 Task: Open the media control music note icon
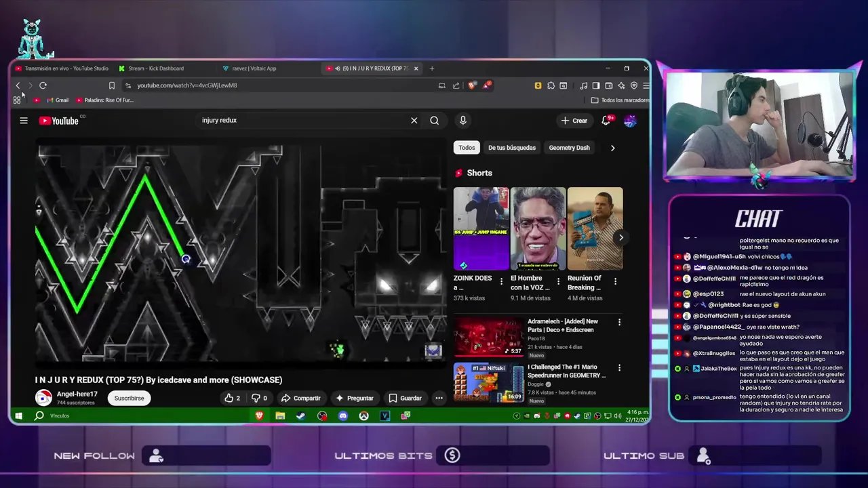[583, 85]
